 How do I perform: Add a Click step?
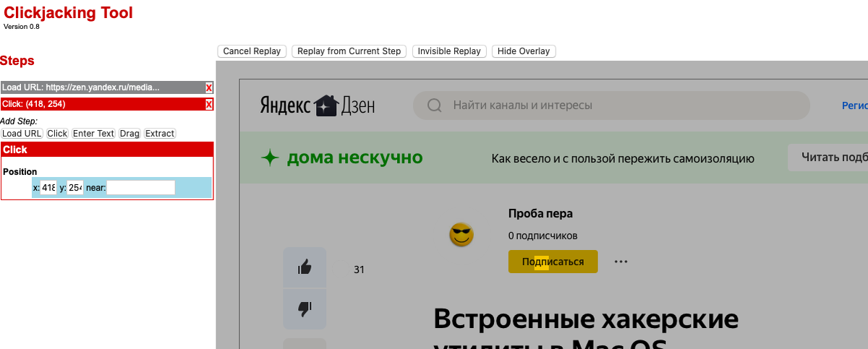[x=57, y=134]
